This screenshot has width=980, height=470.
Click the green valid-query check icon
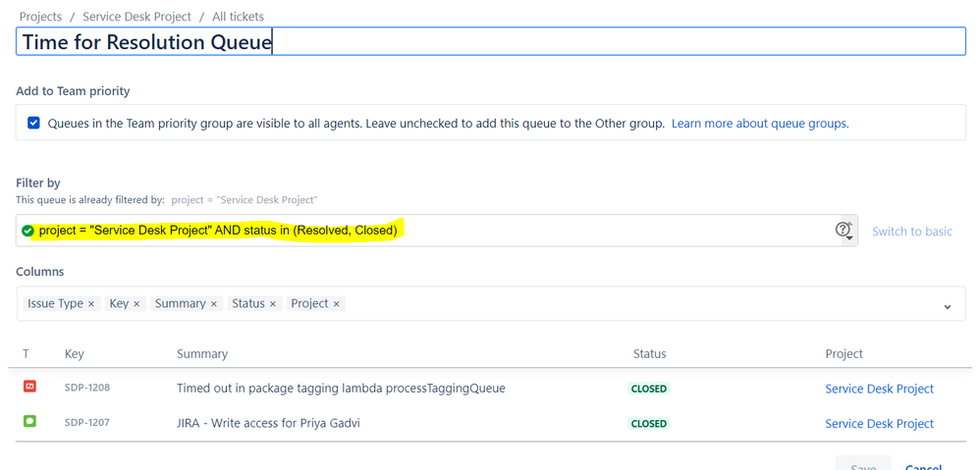[x=27, y=231]
